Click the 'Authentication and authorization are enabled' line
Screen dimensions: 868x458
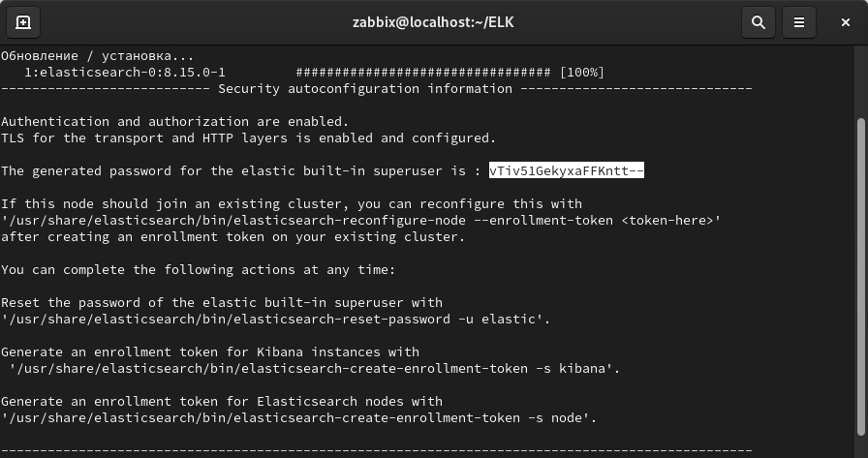click(174, 122)
